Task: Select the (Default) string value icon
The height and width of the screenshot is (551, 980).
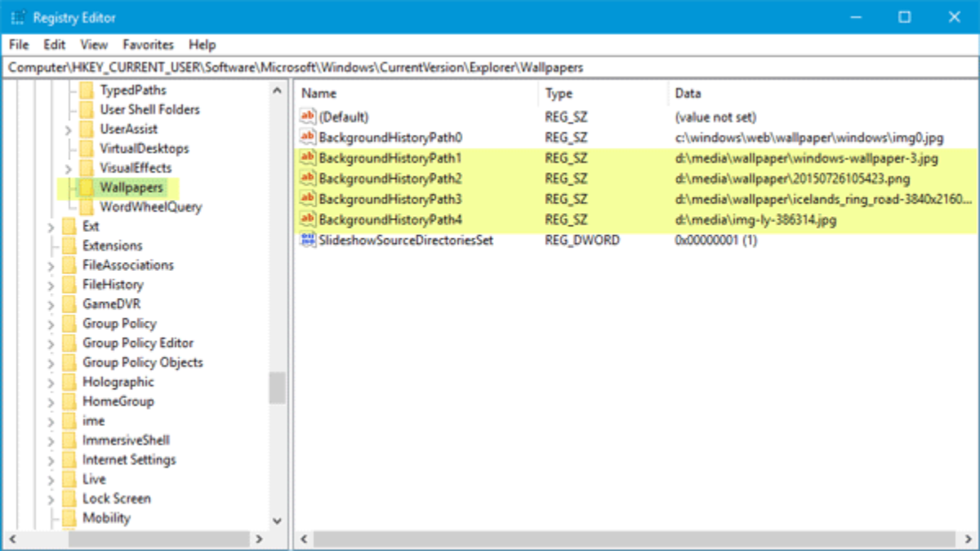Action: [x=308, y=117]
